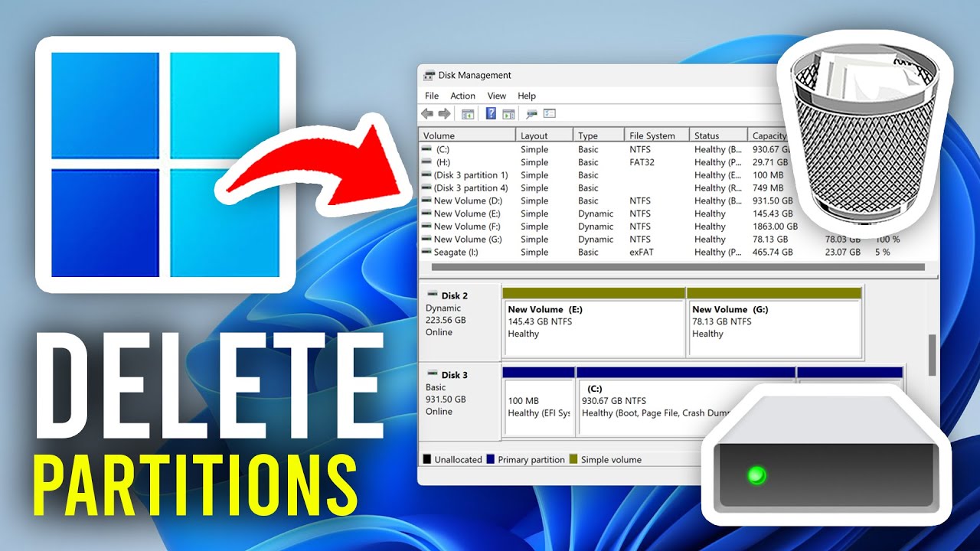Viewport: 980px width, 551px height.
Task: Click the drive icon beside New Volume (E:) row
Action: pos(426,214)
